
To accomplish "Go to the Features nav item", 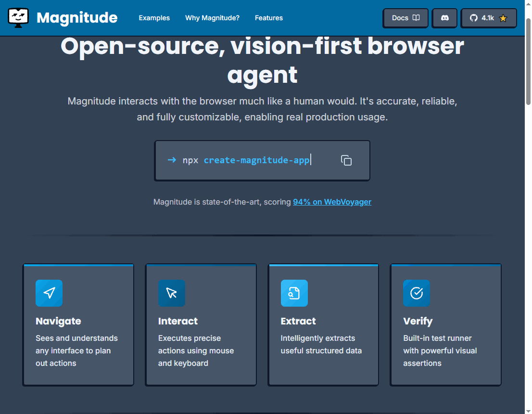I will click(x=269, y=18).
